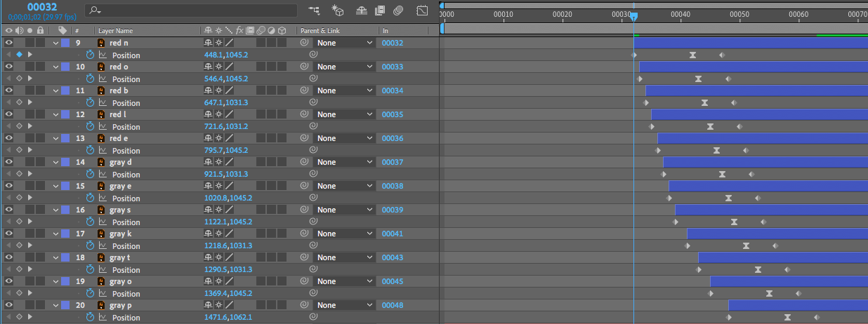Enable Motion Blur for the composition

coord(398,11)
